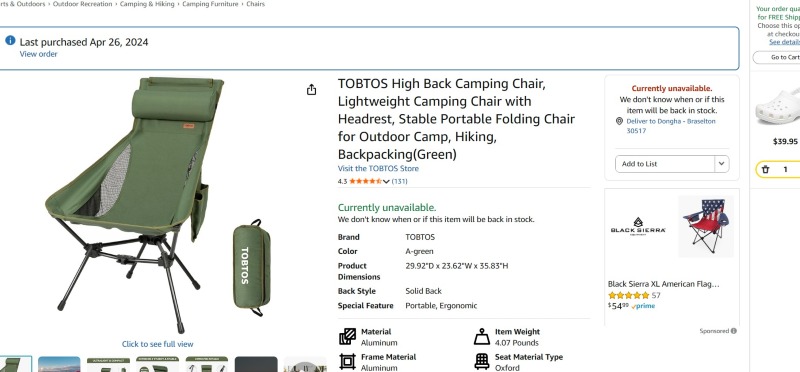This screenshot has height=372, width=800.
Task: Open the star rating breakdown chevron
Action: click(386, 182)
